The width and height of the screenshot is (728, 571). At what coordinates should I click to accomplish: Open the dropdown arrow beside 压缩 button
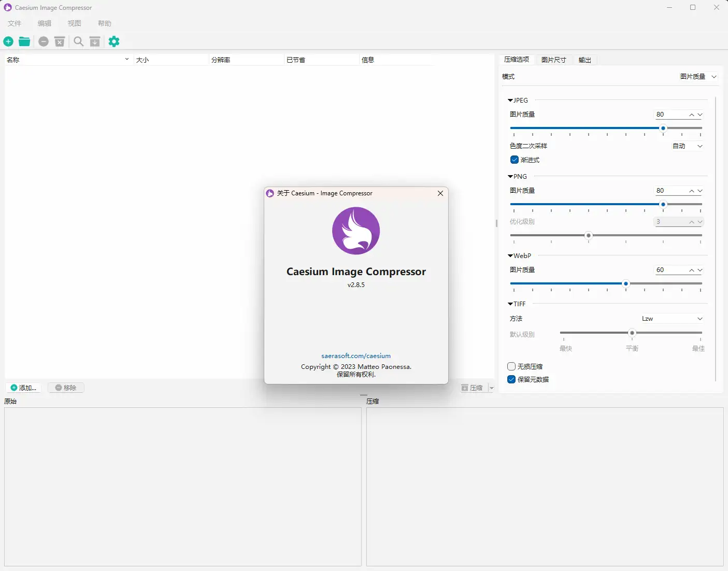(x=492, y=388)
